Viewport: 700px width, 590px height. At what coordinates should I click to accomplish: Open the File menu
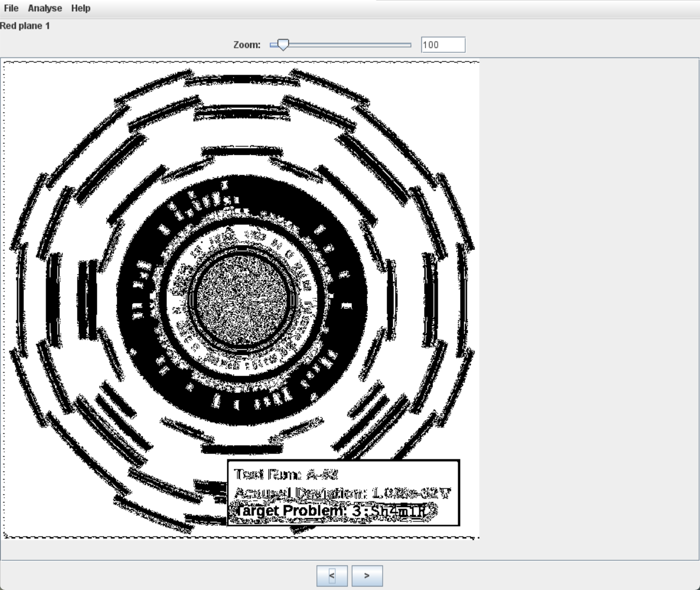(11, 8)
